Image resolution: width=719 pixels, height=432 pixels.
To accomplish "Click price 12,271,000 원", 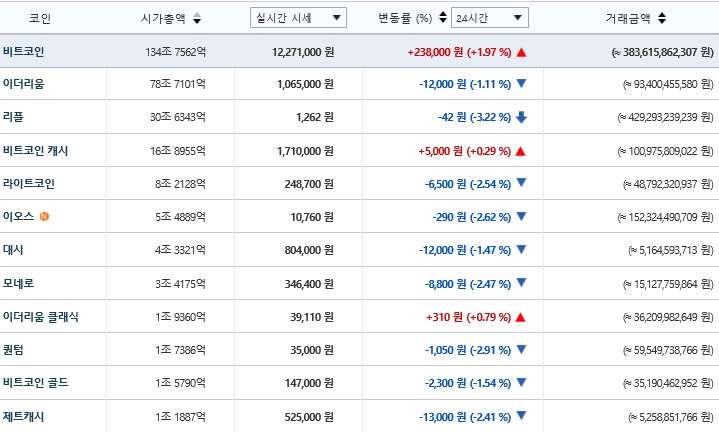I will [303, 52].
